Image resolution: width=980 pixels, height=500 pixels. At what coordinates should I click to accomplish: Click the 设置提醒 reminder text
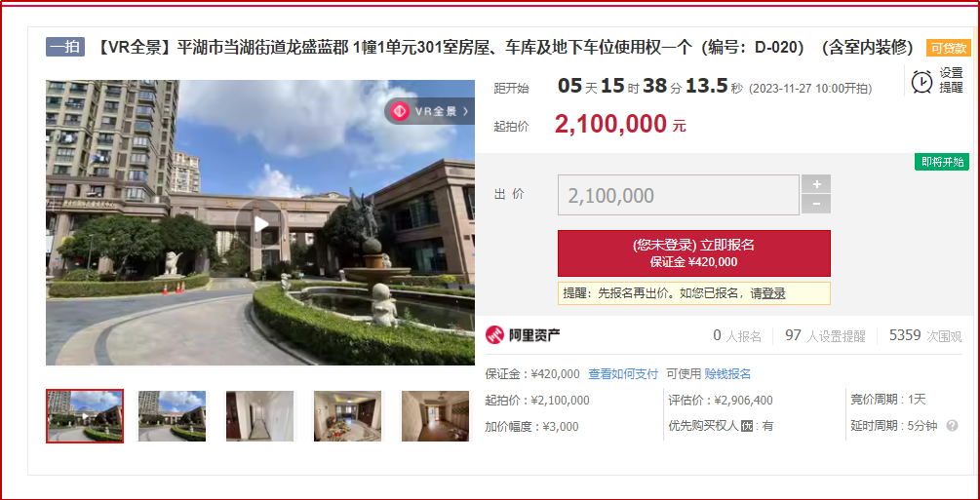pos(952,81)
